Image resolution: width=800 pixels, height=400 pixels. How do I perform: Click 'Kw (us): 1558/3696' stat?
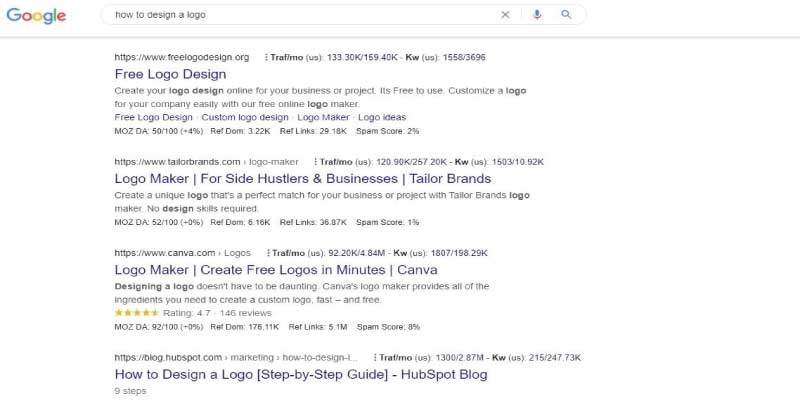pyautogui.click(x=445, y=57)
